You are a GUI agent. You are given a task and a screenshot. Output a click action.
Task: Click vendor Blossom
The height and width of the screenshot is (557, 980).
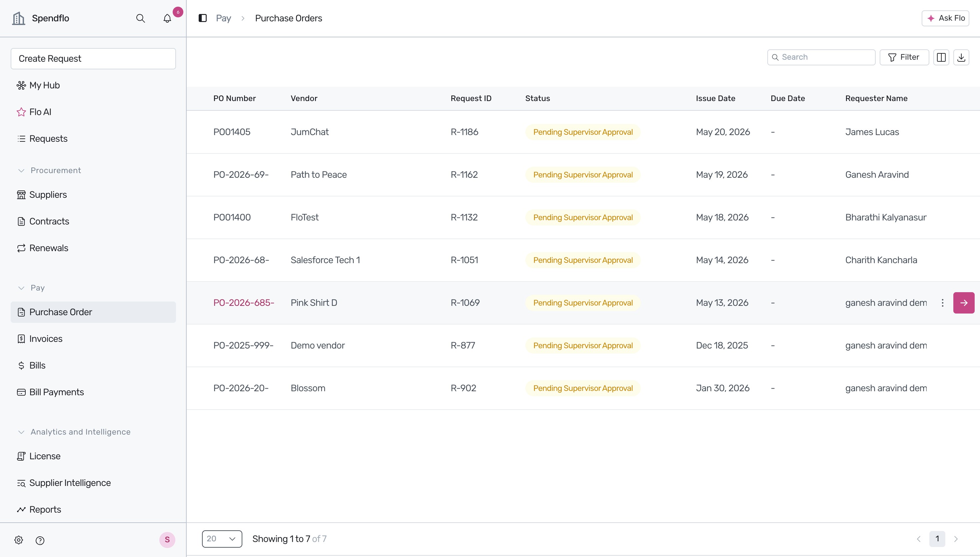tap(308, 388)
